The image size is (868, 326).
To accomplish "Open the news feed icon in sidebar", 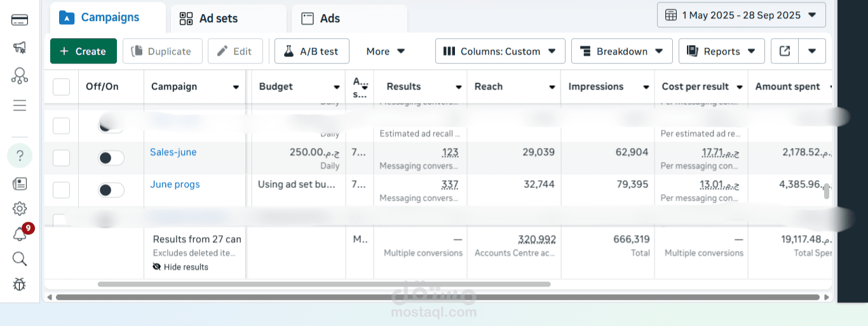I will (x=20, y=184).
